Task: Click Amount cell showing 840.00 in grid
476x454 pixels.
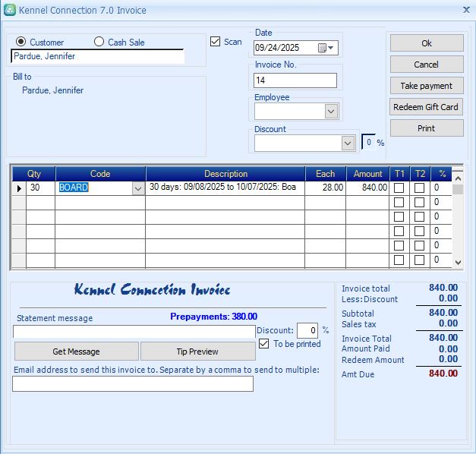Action: point(367,188)
